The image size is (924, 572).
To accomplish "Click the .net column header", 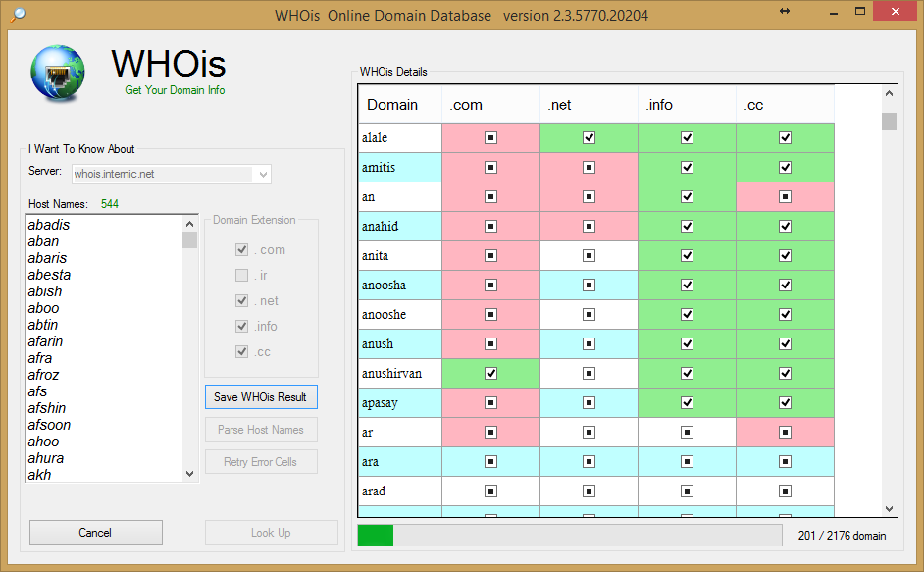I will pyautogui.click(x=589, y=104).
